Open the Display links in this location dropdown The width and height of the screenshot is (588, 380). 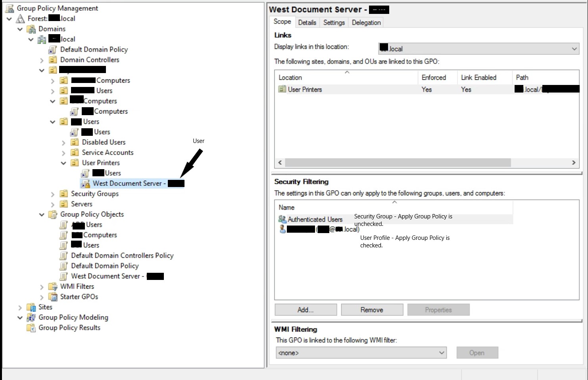574,48
